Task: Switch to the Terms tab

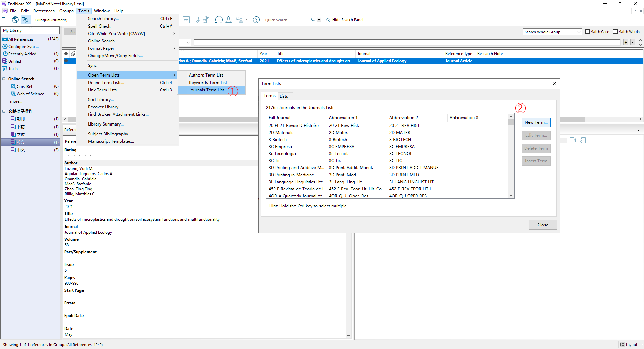Action: click(x=270, y=96)
